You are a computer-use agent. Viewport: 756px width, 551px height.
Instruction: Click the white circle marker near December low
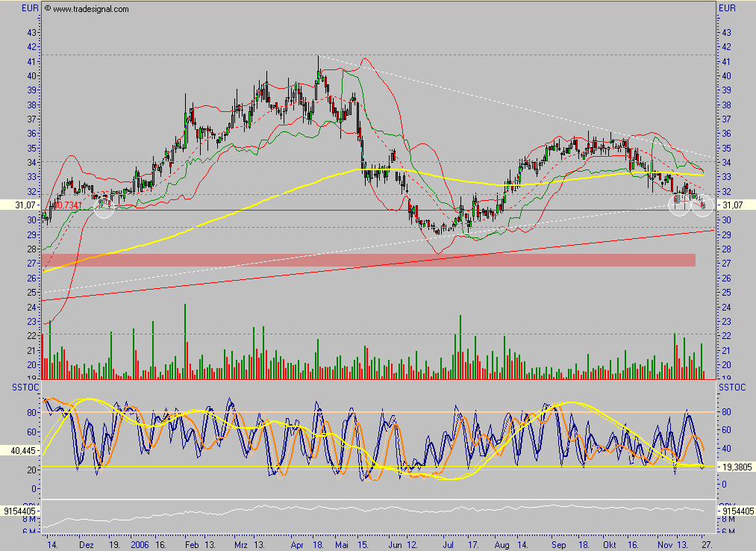[104, 207]
